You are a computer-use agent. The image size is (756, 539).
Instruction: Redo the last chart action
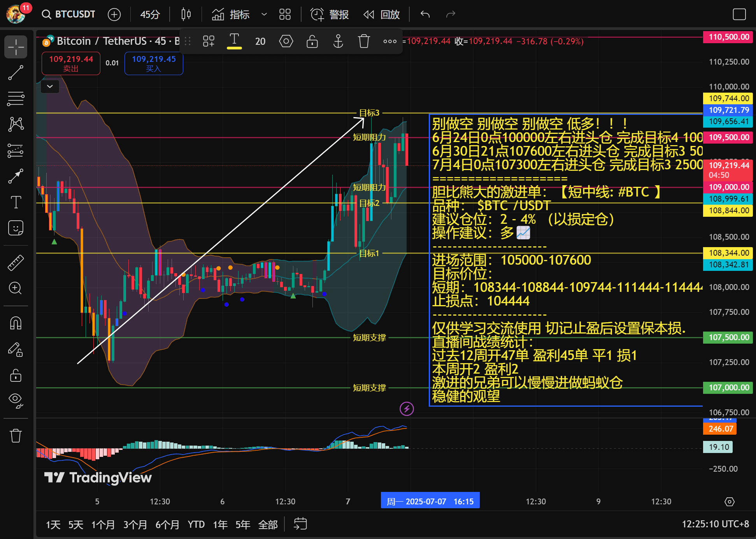click(451, 14)
